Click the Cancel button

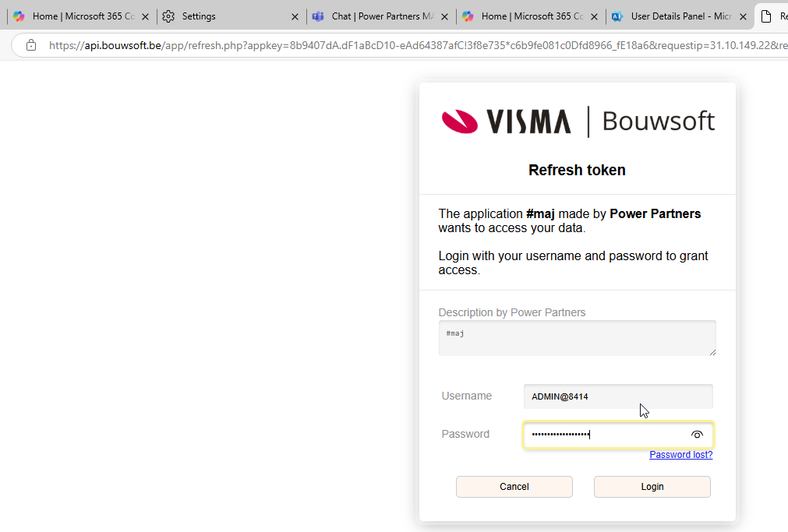514,487
